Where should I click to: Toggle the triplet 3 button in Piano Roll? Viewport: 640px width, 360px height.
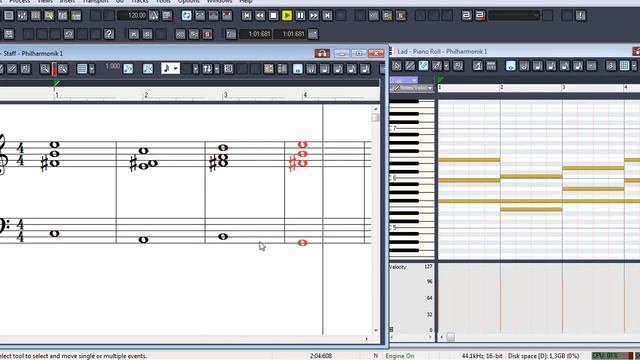click(611, 66)
